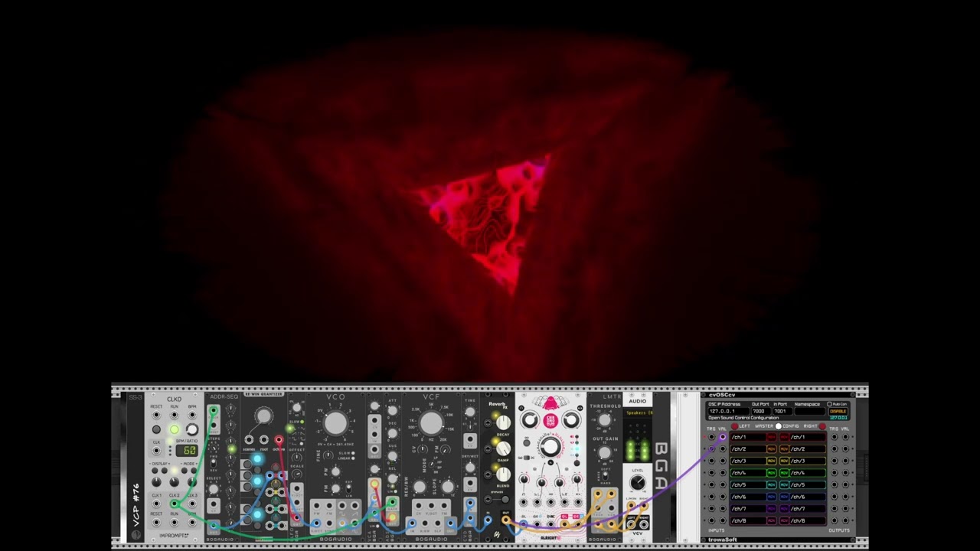The width and height of the screenshot is (980, 551).
Task: Click the CLKD BPM display showing 60
Action: [x=187, y=451]
